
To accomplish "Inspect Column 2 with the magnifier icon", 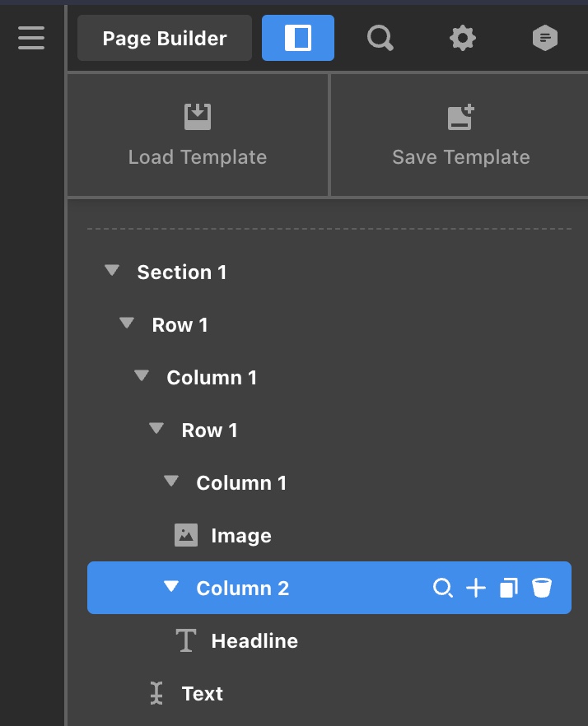I will [x=443, y=588].
